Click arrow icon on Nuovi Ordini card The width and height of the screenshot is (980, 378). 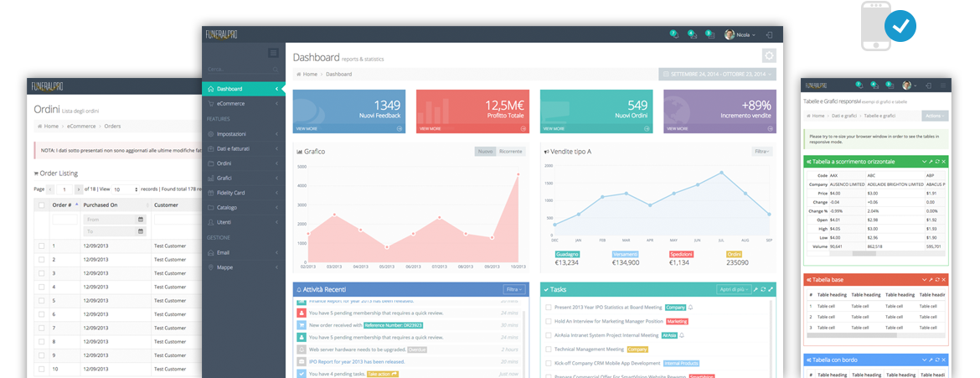pyautogui.click(x=647, y=128)
